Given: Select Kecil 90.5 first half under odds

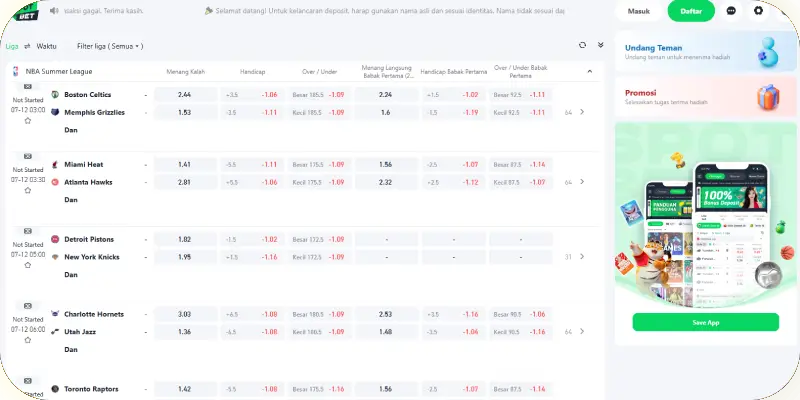Looking at the screenshot, I should [x=520, y=332].
